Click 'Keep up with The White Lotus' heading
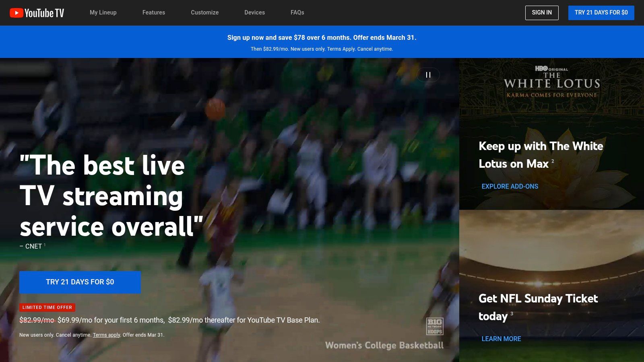 coord(541,155)
